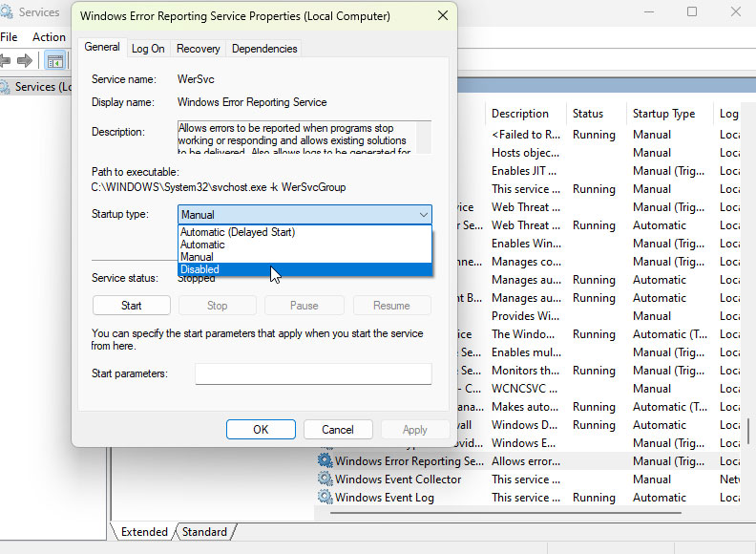This screenshot has width=756, height=554.
Task: Open the Recovery tab
Action: pos(199,49)
